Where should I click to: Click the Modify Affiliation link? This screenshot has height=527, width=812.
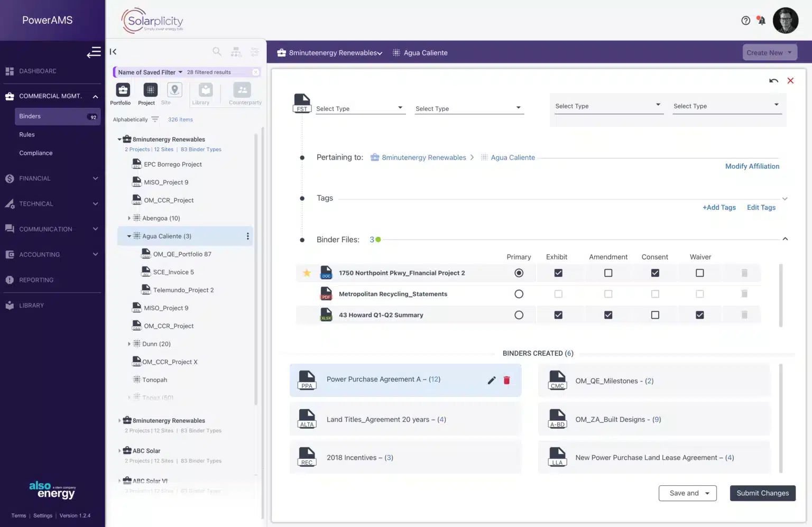[752, 166]
